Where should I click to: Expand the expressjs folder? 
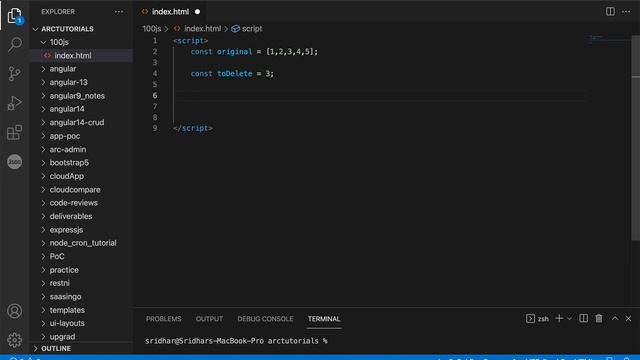[x=43, y=230]
